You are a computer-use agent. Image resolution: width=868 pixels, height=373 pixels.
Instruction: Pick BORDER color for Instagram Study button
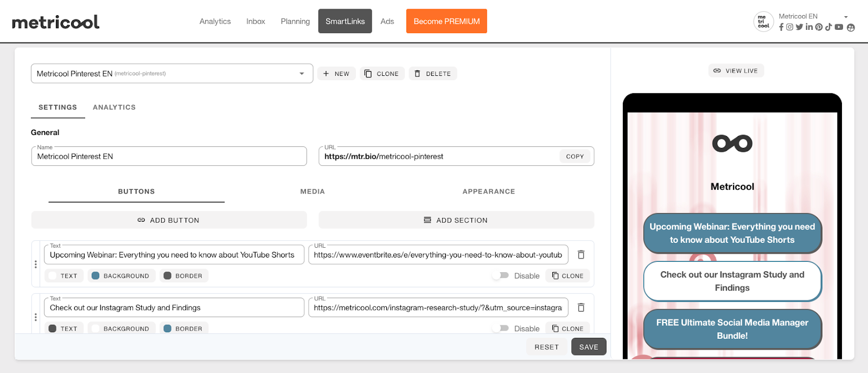[184, 329]
